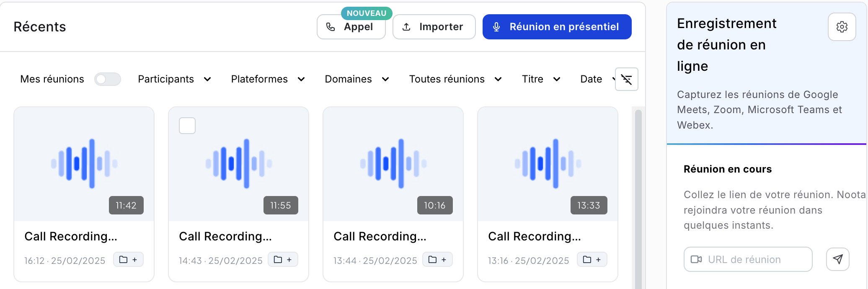Add the 13:44 recording to a folder
This screenshot has width=868, height=289.
click(x=437, y=260)
